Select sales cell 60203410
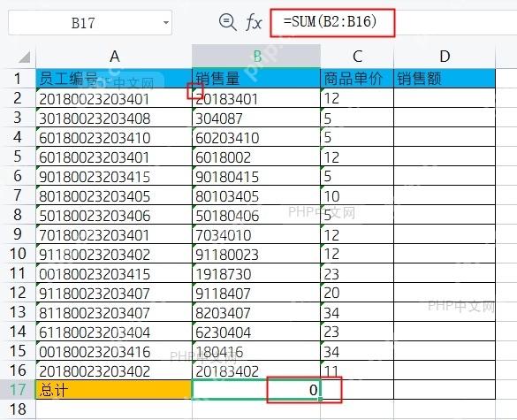Screen dimensions: 517x420 [x=256, y=136]
